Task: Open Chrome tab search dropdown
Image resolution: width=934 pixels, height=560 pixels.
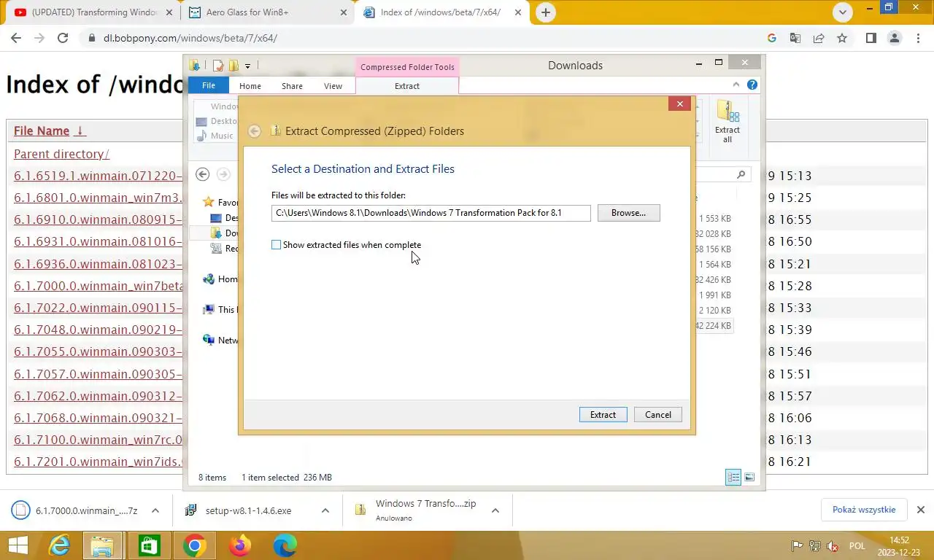Action: click(843, 12)
